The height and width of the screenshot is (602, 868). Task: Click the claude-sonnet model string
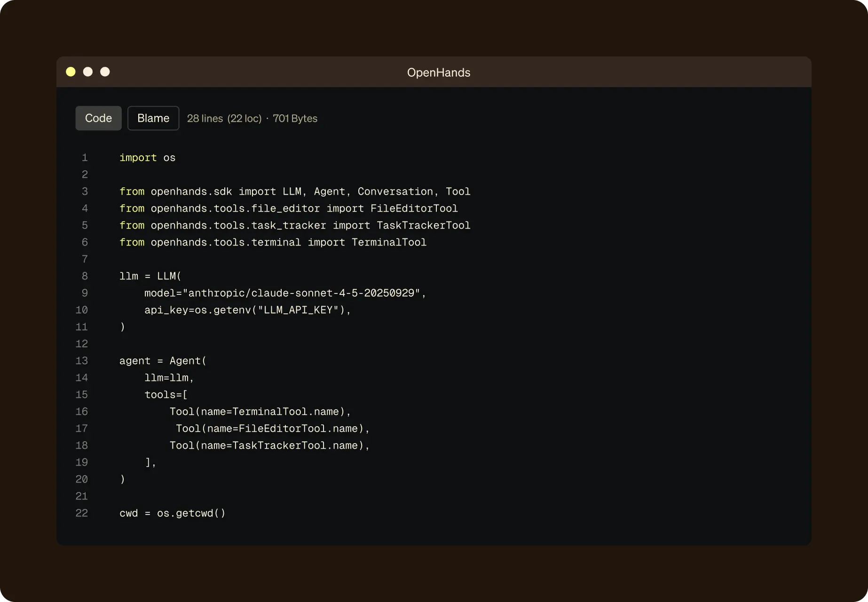(301, 293)
